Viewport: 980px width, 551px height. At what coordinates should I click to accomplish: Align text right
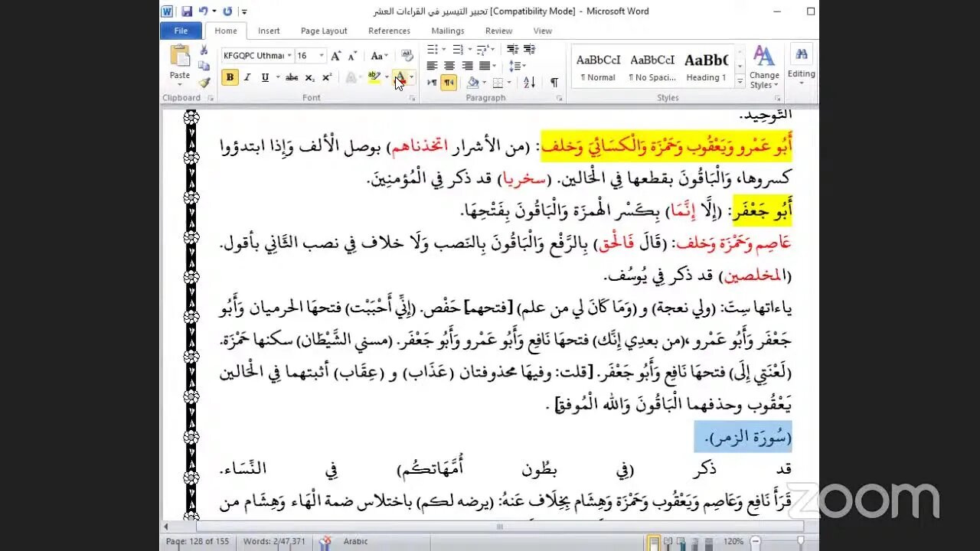click(x=467, y=67)
